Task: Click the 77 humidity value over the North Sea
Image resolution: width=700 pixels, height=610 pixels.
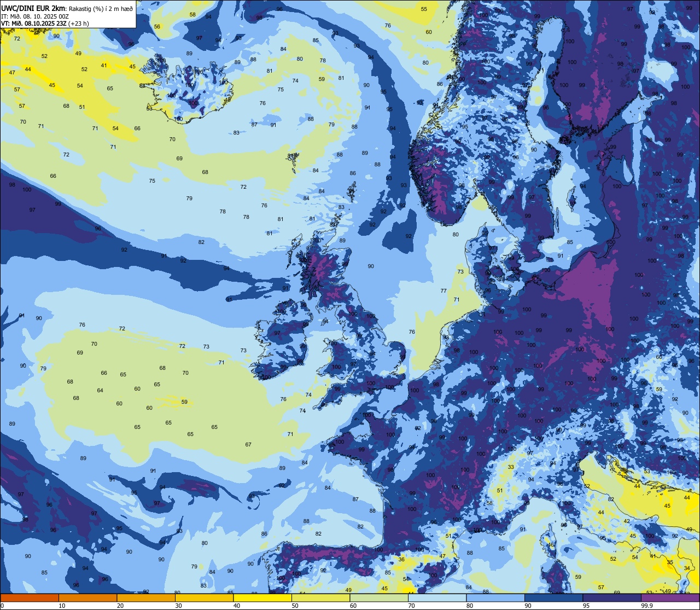Action: click(444, 291)
